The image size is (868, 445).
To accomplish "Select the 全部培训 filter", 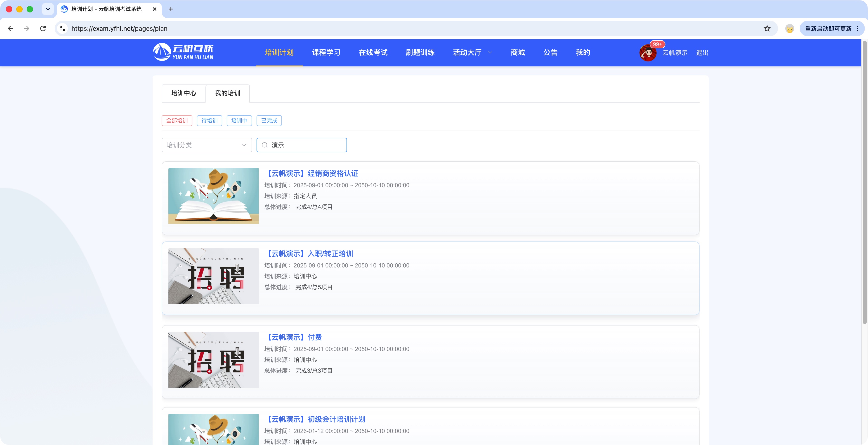I will click(x=177, y=120).
